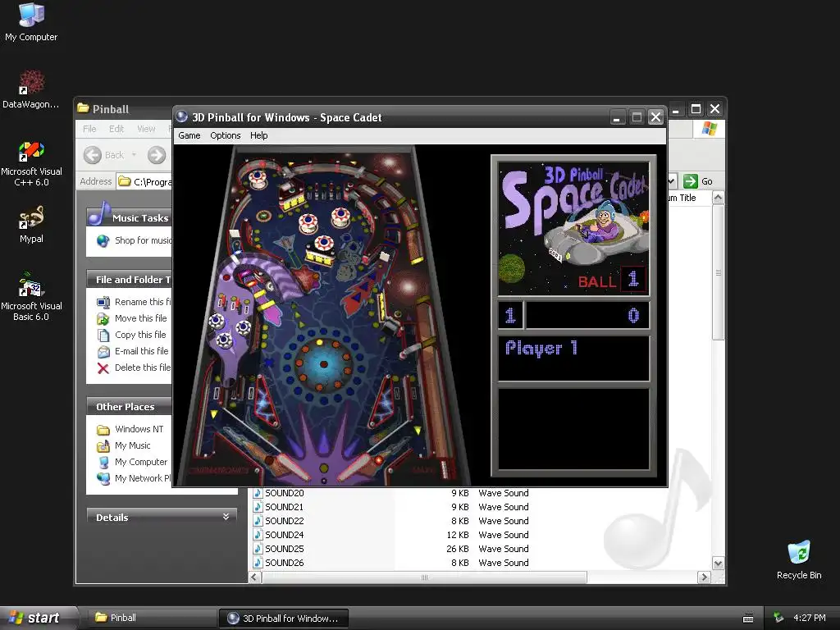
Task: Open View menu in Pinball folder window
Action: coord(146,129)
